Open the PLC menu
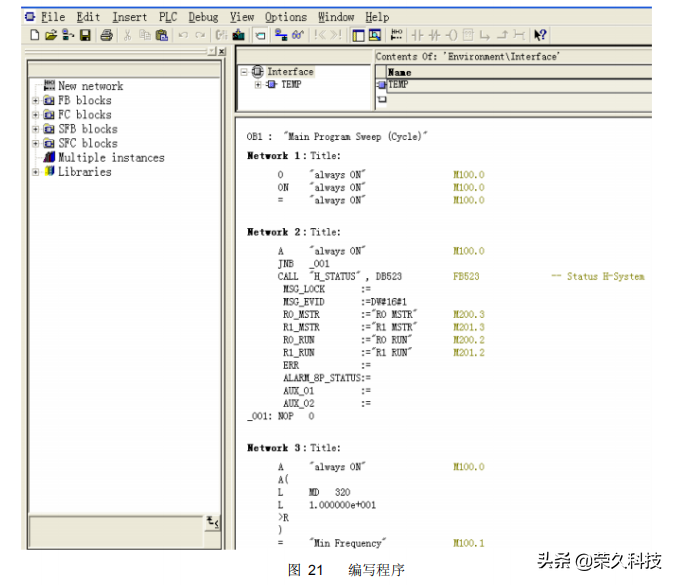The height and width of the screenshot is (585, 677). 167,17
